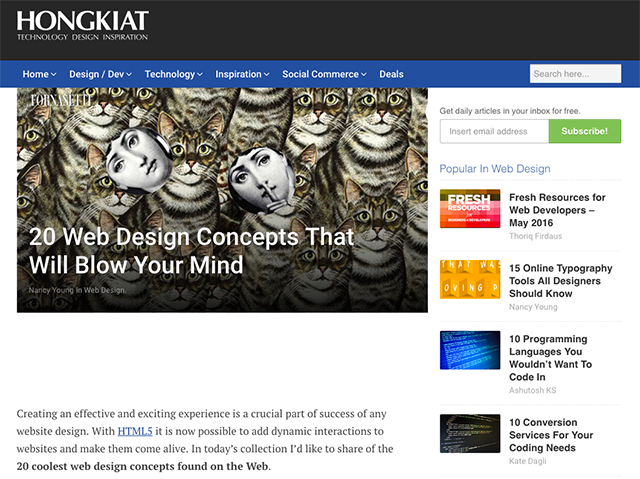Open the Social Commerce menu

pos(320,74)
